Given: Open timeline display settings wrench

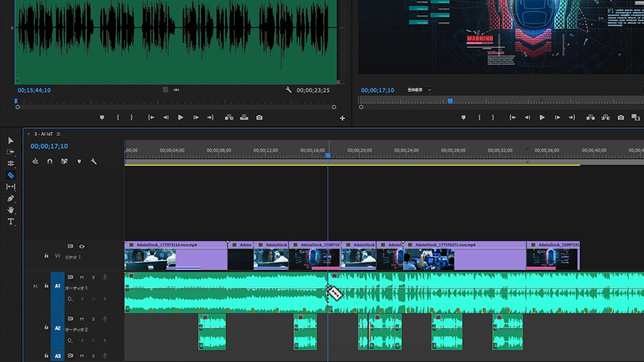Looking at the screenshot, I should coord(93,162).
